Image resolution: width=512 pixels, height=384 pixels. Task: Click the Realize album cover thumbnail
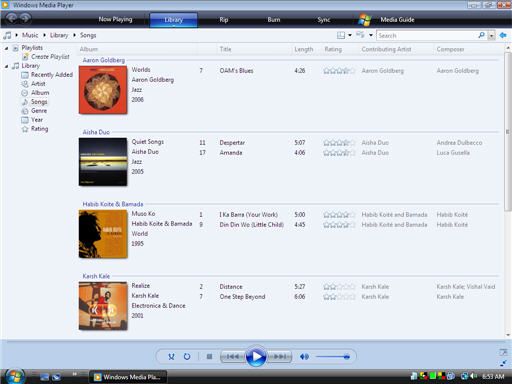click(103, 306)
